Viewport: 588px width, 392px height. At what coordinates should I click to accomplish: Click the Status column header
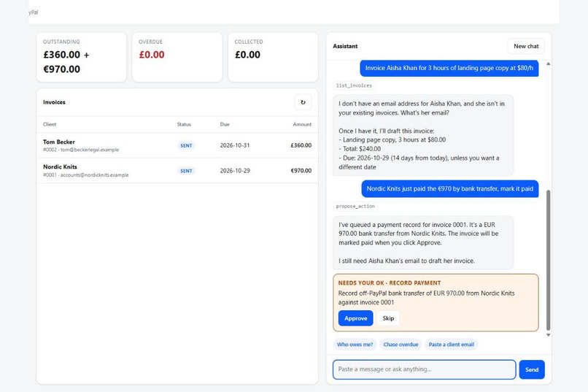pyautogui.click(x=184, y=124)
